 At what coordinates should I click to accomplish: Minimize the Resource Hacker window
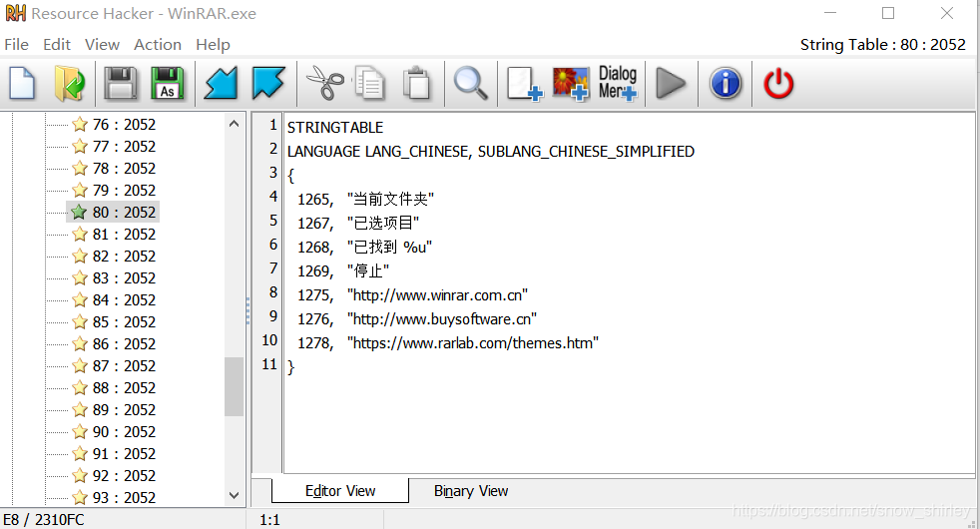click(x=830, y=13)
